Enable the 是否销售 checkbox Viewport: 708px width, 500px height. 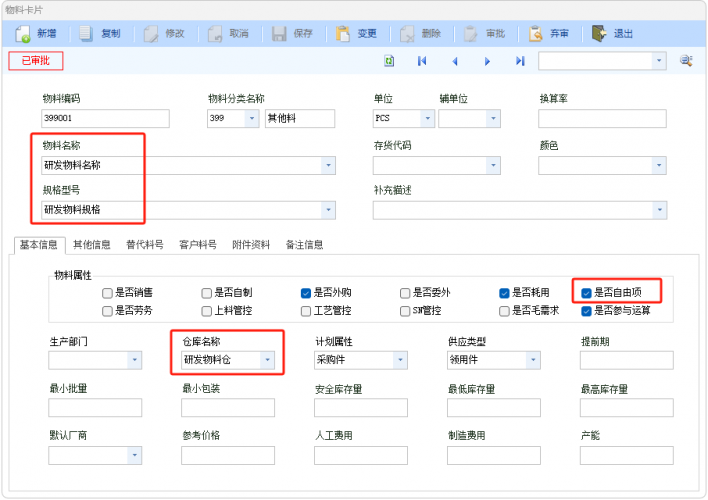[x=107, y=293]
